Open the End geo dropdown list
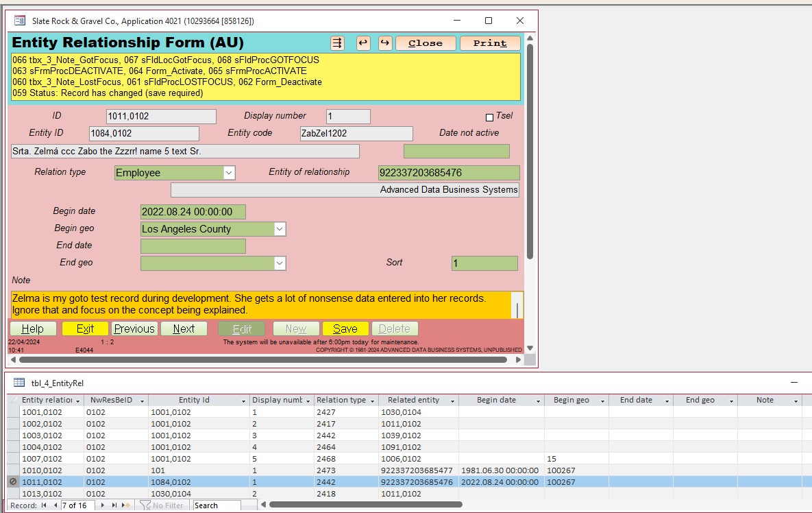 [x=280, y=263]
